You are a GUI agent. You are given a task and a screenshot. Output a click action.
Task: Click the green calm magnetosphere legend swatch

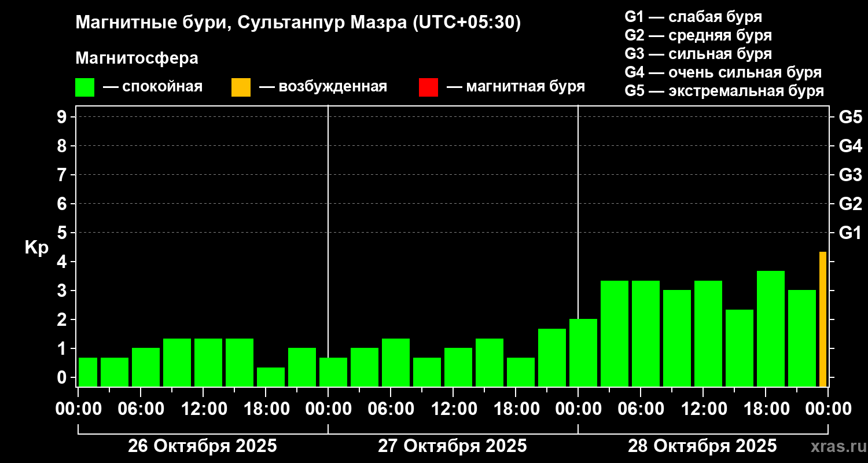(85, 87)
